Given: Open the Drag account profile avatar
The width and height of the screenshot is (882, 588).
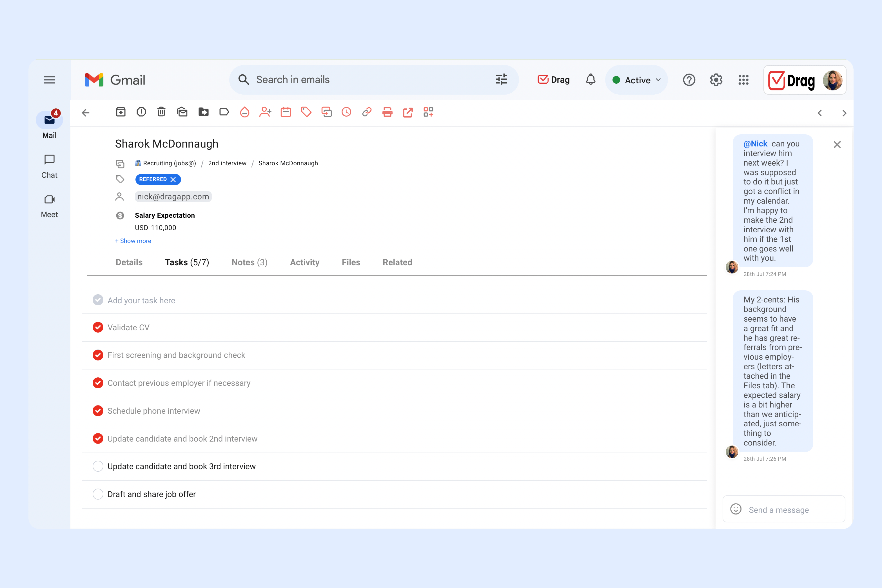Looking at the screenshot, I should pyautogui.click(x=832, y=80).
